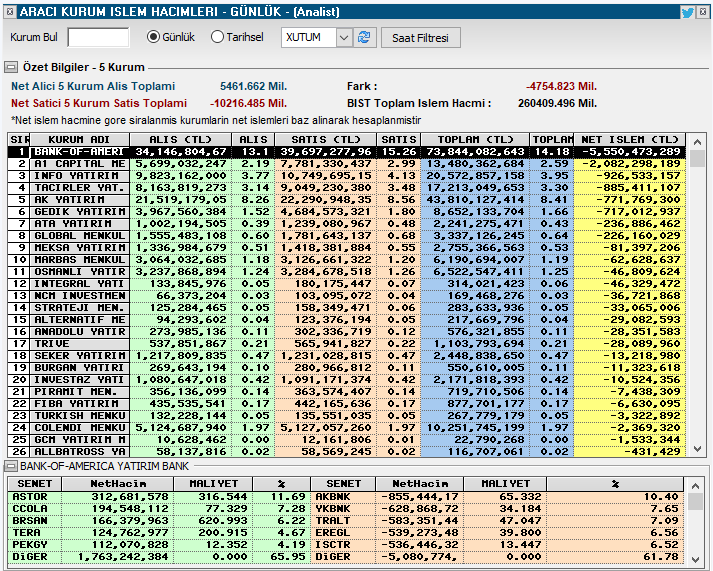Viewport: 713px width, 571px height.
Task: Click scroll-down arrow of stocks table
Action: coord(695,559)
